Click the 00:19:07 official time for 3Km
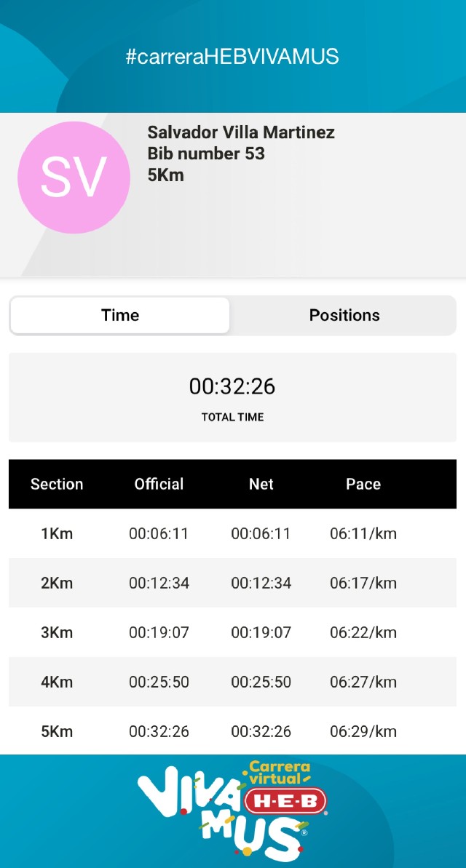This screenshot has height=868, width=466. [159, 632]
